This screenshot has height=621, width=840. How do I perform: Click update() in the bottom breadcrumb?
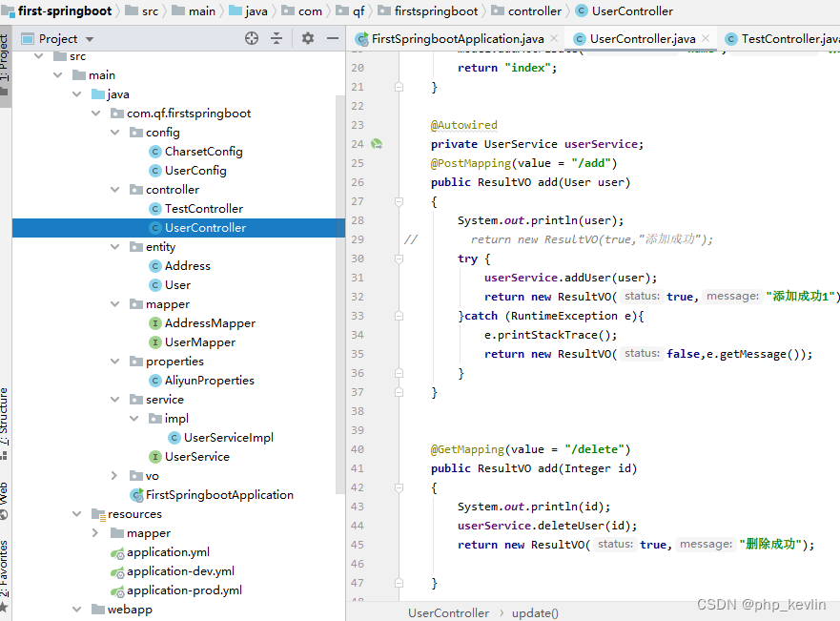click(535, 613)
